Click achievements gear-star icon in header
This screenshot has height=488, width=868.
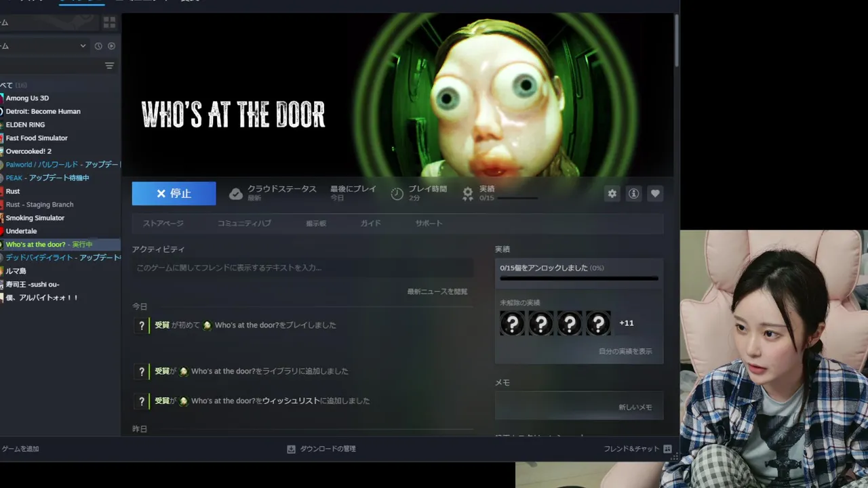click(468, 194)
